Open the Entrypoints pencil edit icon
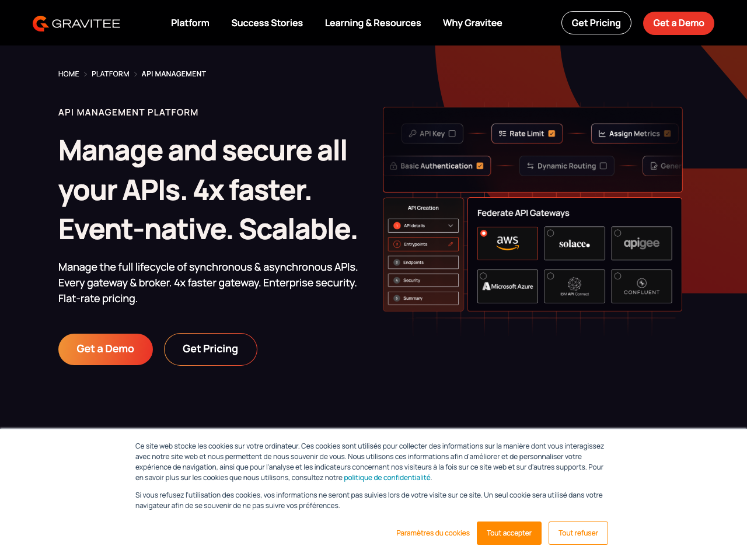This screenshot has height=560, width=747. click(x=451, y=244)
